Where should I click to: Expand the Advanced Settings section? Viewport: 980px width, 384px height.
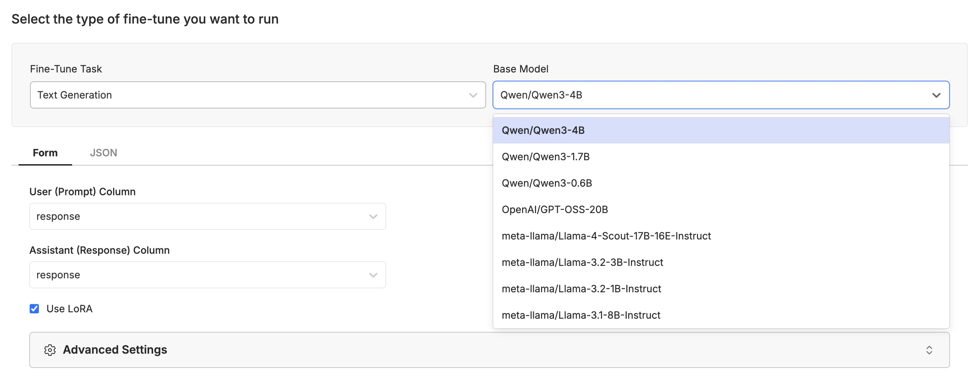[115, 350]
